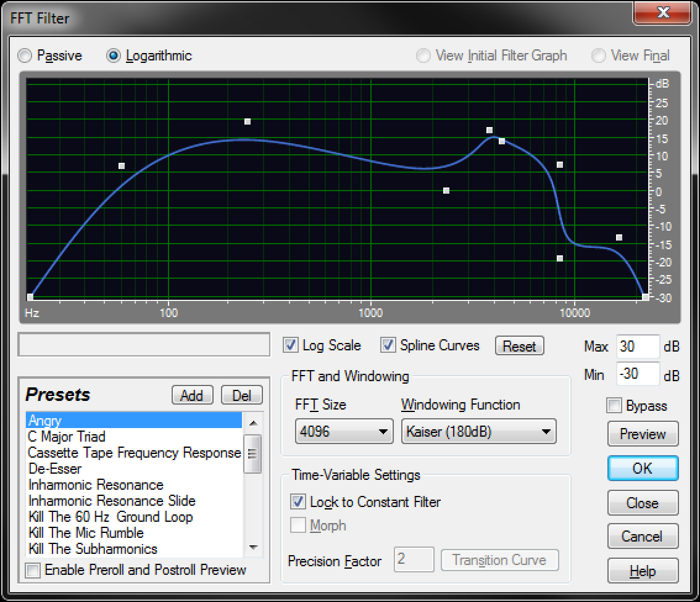Click the presets list scroll down arrow
Viewport: 700px width, 602px height.
pyautogui.click(x=254, y=547)
